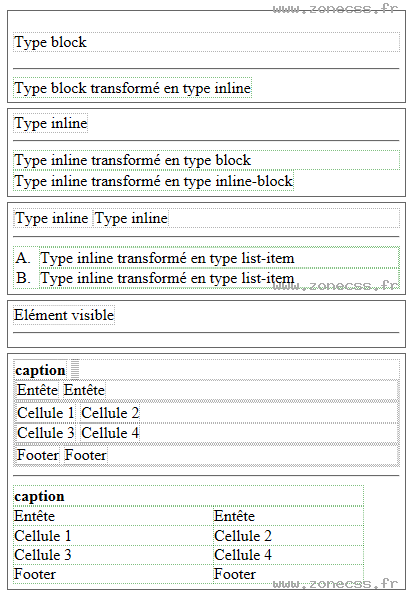Click the top www.zonecss.fr watermark

pyautogui.click(x=336, y=9)
